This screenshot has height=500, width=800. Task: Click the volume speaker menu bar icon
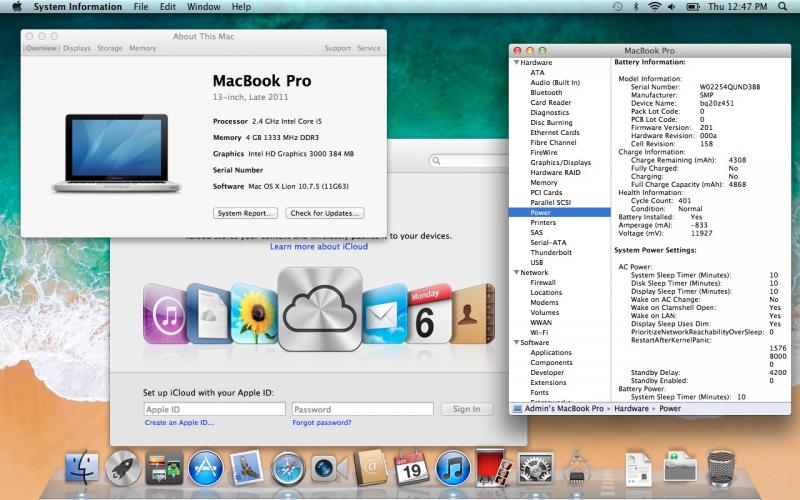tap(672, 7)
